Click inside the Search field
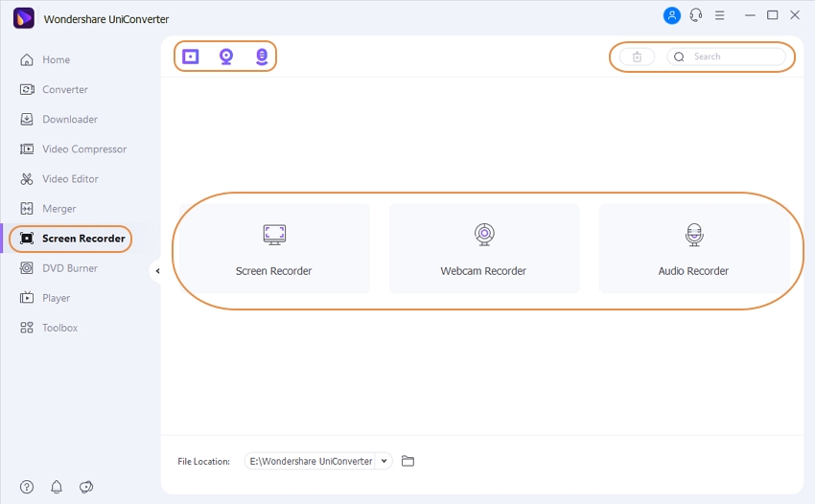The width and height of the screenshot is (815, 504). click(x=733, y=57)
